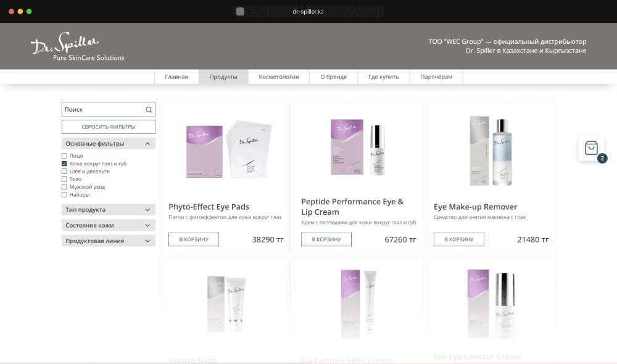Click the СБРОСИТЬ ФИЛЬТРЫ button
Screen dimensions: 617x364
pyautogui.click(x=108, y=126)
